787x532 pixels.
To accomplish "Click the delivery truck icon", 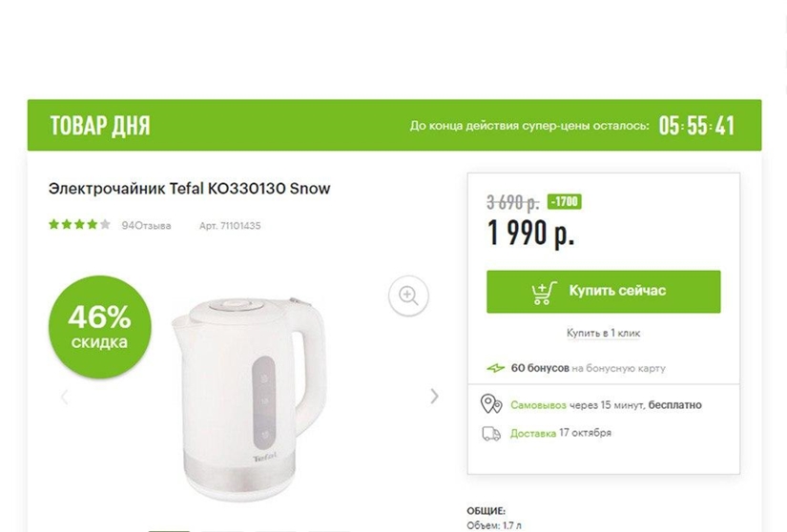I will pyautogui.click(x=491, y=433).
